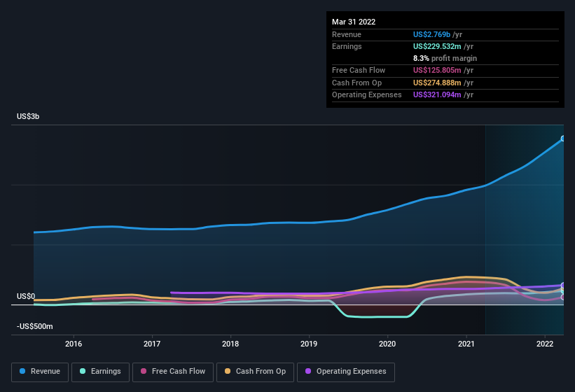The height and width of the screenshot is (392, 575).
Task: Click the 2022 x-axis label
Action: pyautogui.click(x=545, y=344)
